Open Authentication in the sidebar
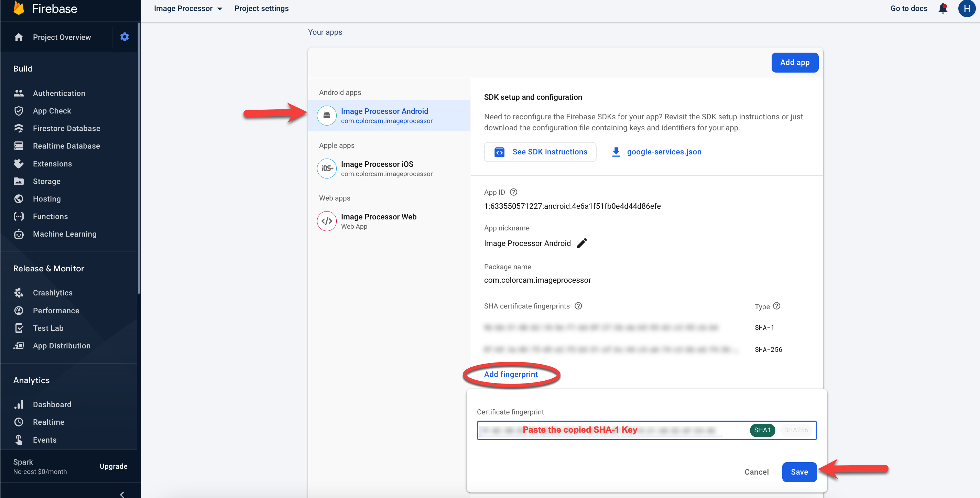 (59, 93)
